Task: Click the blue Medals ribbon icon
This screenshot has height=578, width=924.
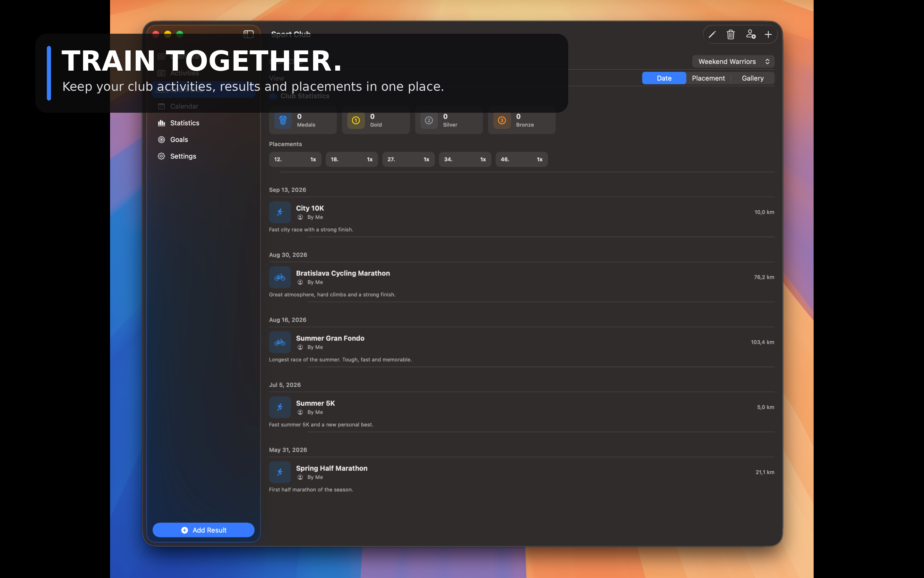Action: click(283, 120)
